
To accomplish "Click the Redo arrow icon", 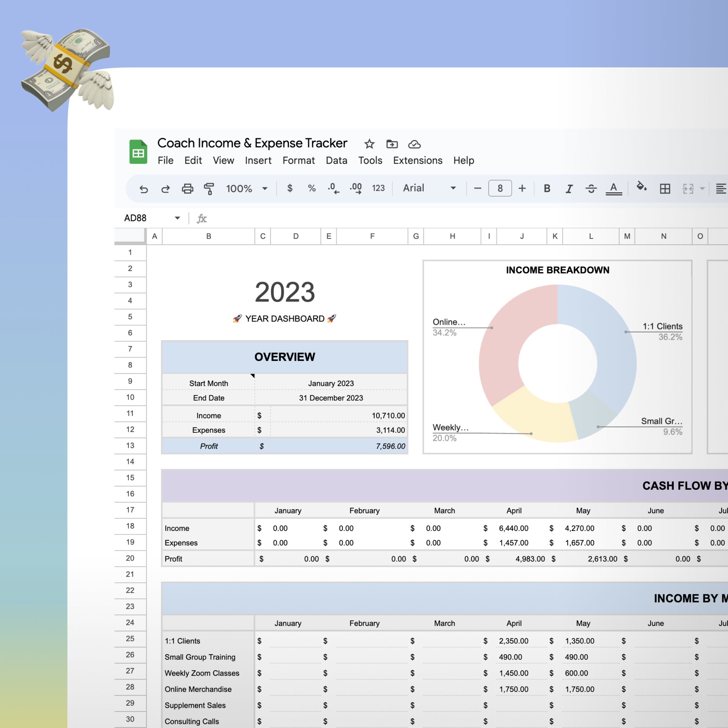I will tap(165, 188).
